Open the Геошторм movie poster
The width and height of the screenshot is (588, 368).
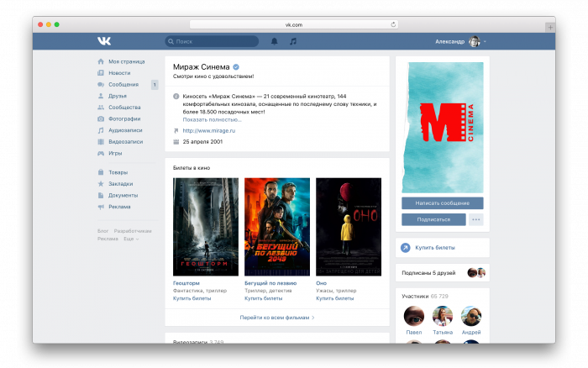pyautogui.click(x=206, y=227)
